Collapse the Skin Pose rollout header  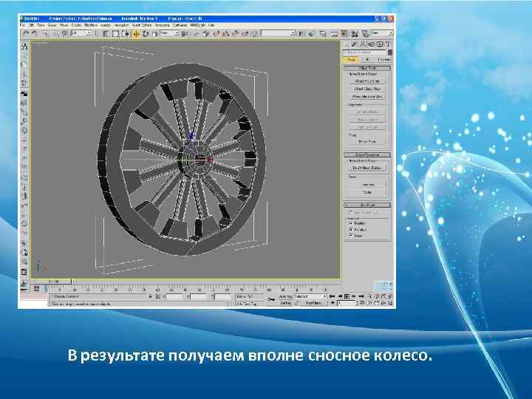click(x=367, y=205)
